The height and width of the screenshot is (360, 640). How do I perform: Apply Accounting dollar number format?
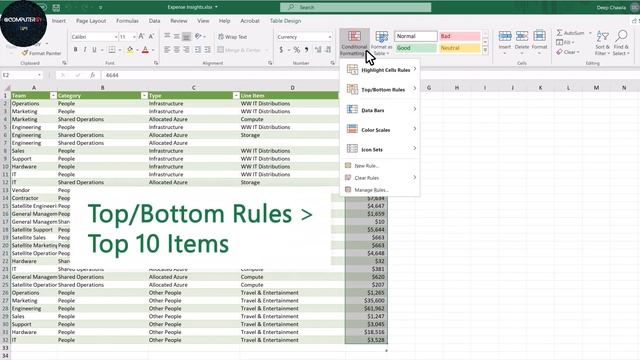(281, 50)
